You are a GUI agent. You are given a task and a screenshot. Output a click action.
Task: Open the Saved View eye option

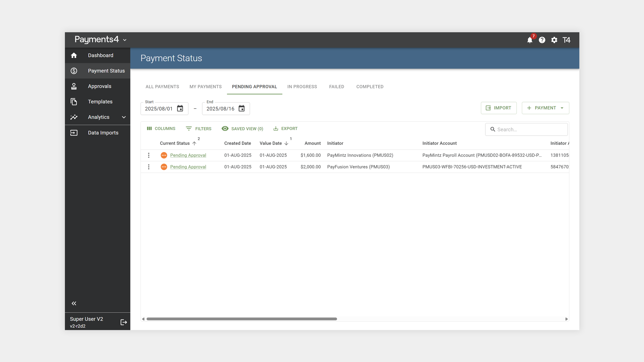pyautogui.click(x=242, y=128)
